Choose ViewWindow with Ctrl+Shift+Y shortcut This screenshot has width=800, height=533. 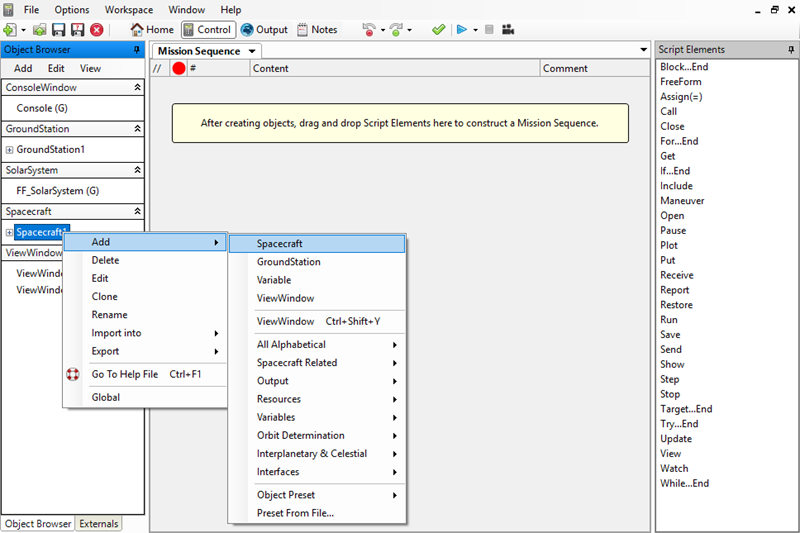tap(317, 321)
